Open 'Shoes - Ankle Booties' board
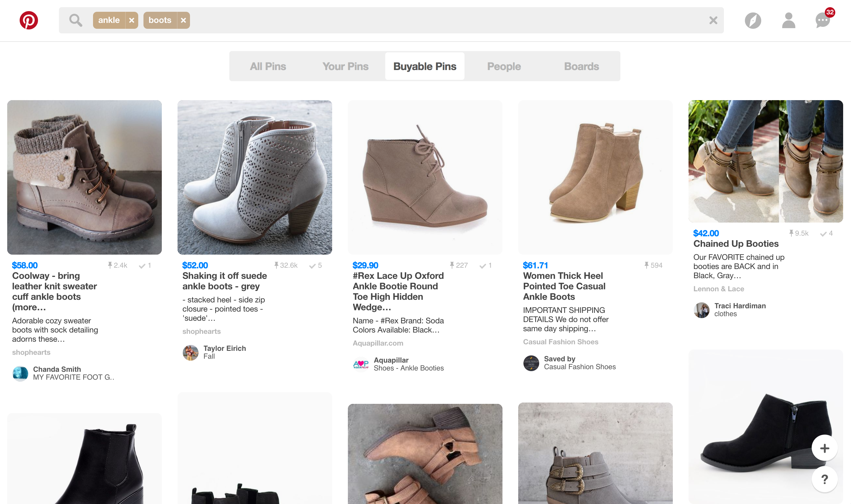The width and height of the screenshot is (851, 504). pyautogui.click(x=408, y=368)
